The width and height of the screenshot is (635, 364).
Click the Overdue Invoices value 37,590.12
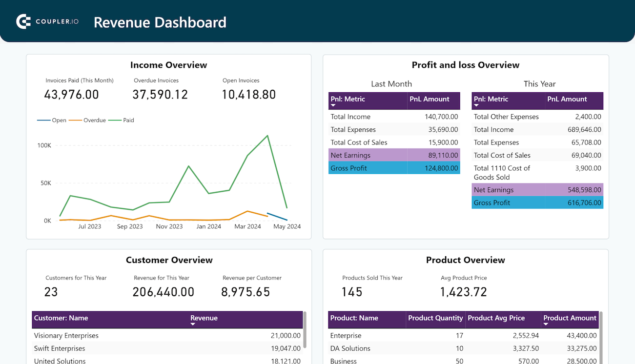click(x=160, y=95)
